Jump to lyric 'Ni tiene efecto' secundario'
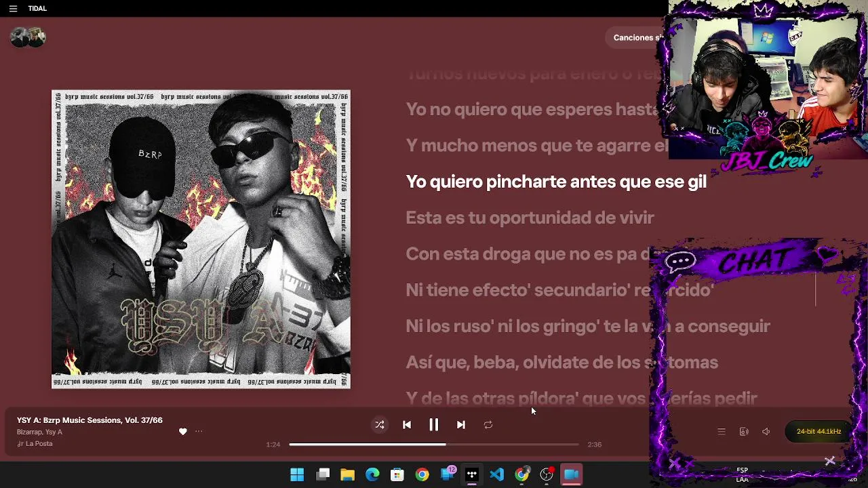This screenshot has height=488, width=868. (x=559, y=290)
